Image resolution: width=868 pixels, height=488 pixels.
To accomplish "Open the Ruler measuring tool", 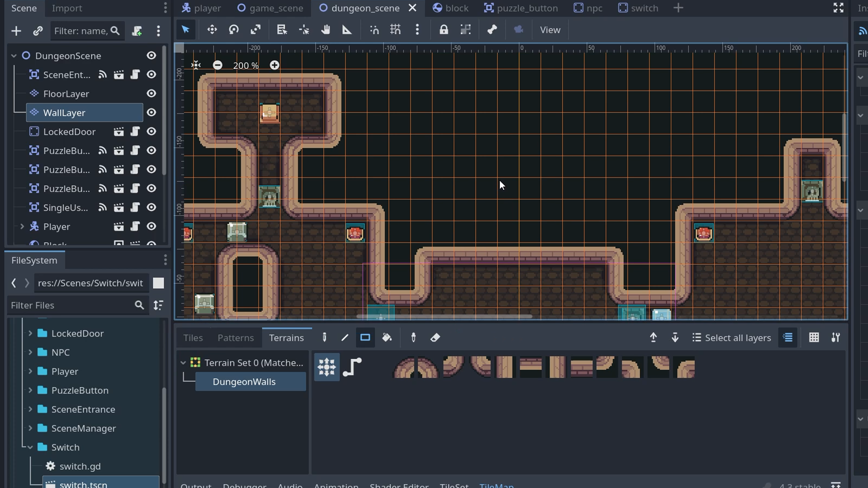I will 348,30.
